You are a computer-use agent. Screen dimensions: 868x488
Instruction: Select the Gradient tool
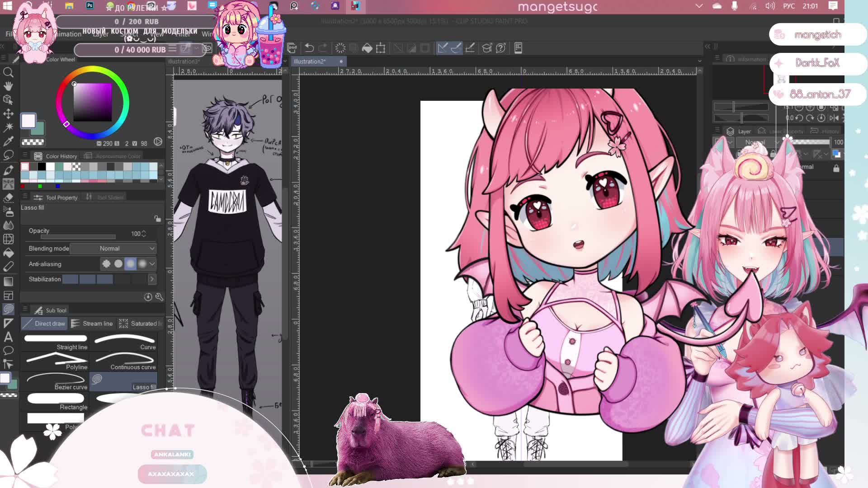(x=8, y=282)
